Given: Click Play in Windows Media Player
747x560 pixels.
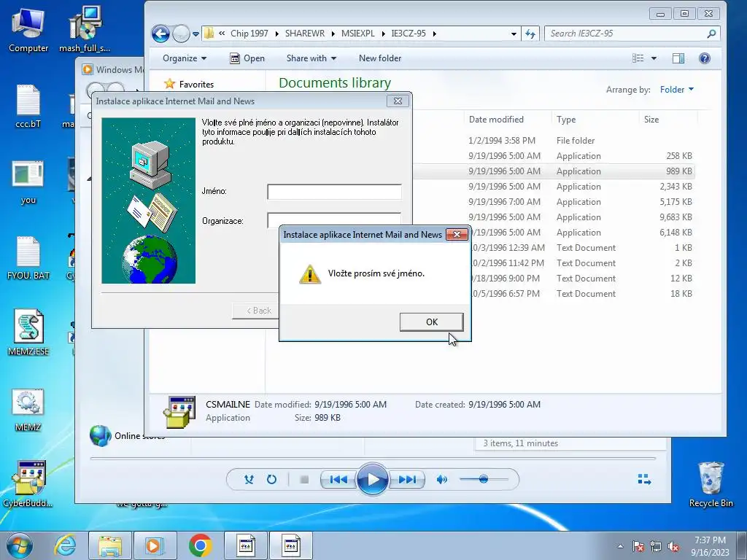Looking at the screenshot, I should click(x=373, y=480).
